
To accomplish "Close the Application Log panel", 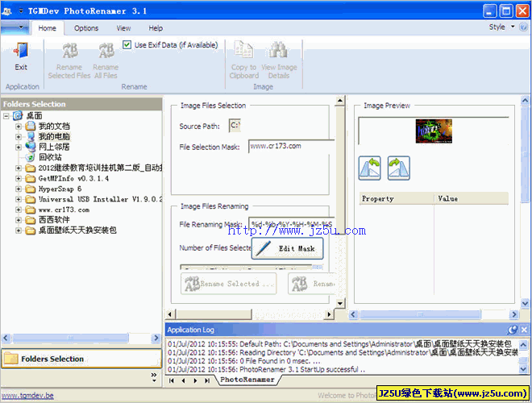I will [524, 330].
